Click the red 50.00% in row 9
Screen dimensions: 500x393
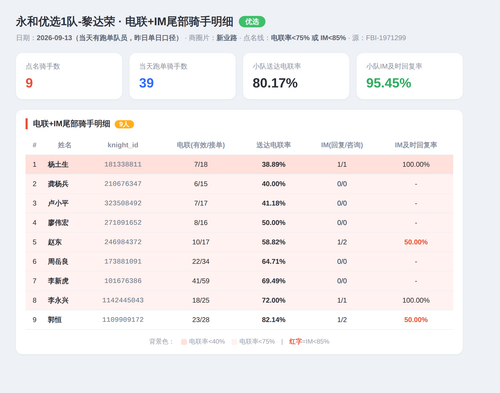tap(416, 319)
